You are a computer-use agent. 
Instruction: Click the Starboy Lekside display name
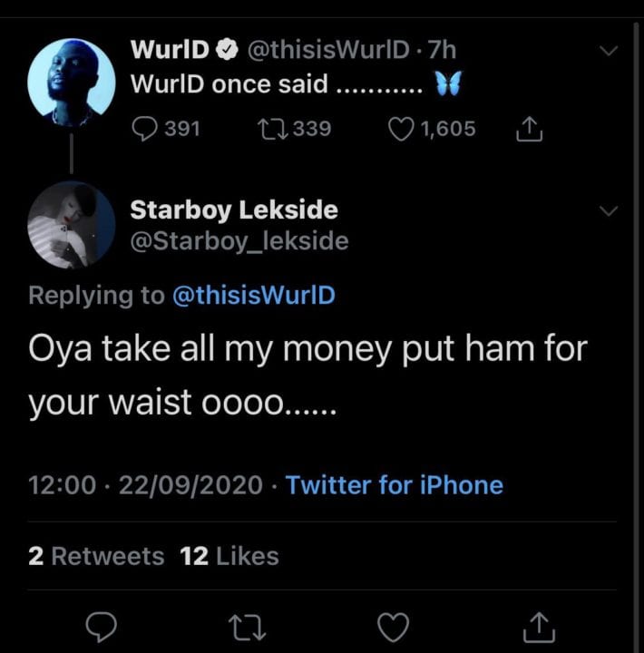(x=234, y=210)
